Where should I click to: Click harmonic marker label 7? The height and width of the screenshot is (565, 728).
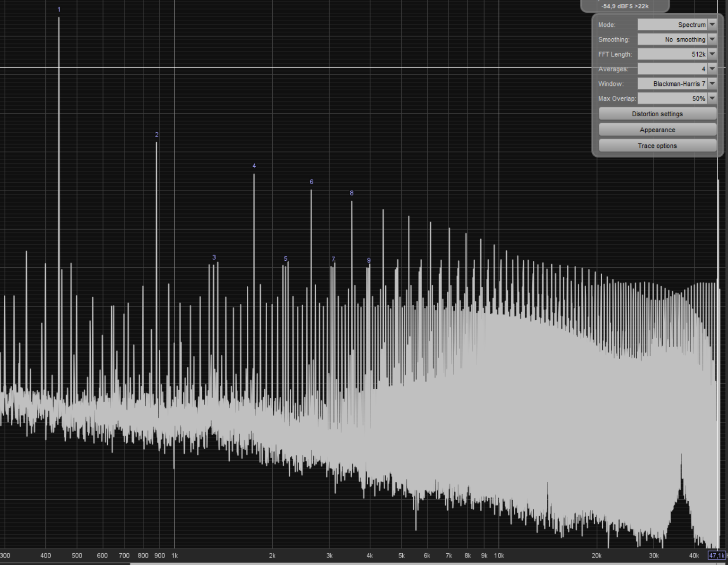coord(333,259)
